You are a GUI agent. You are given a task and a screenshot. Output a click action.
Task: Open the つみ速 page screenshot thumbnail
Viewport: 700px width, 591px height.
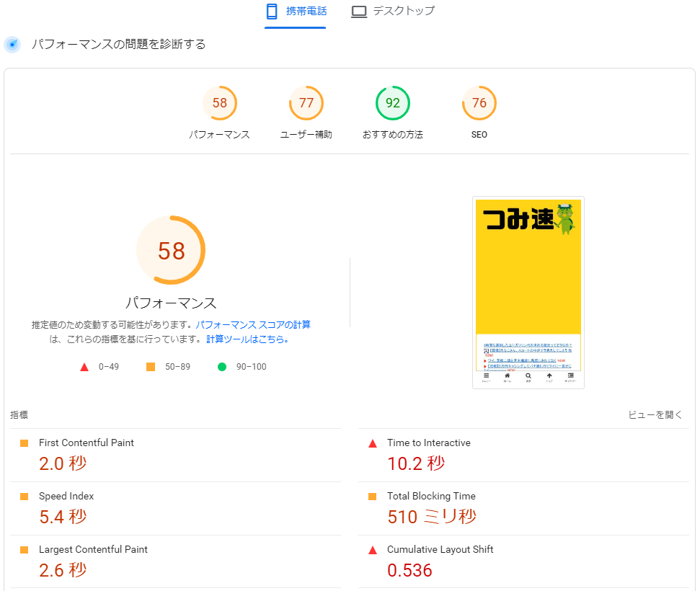tap(528, 293)
